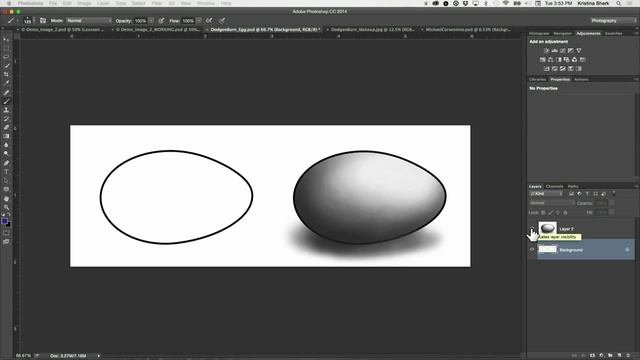Screen dimensions: 640x360
Task: Click the foreground color swatch
Action: point(4,221)
